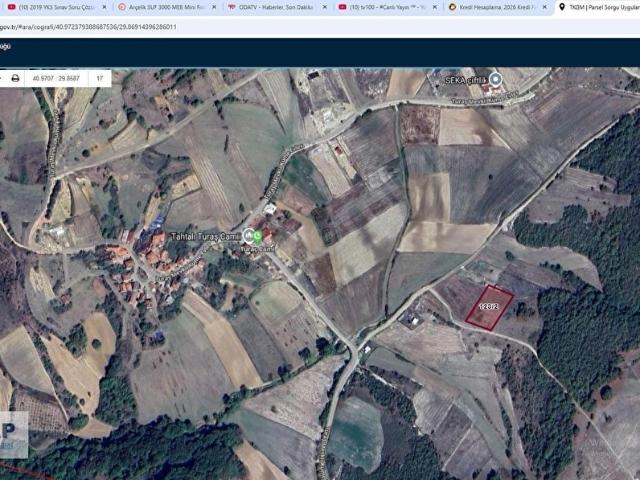Click the zoom level value 17
Image resolution: width=640 pixels, height=480 pixels.
99,78
